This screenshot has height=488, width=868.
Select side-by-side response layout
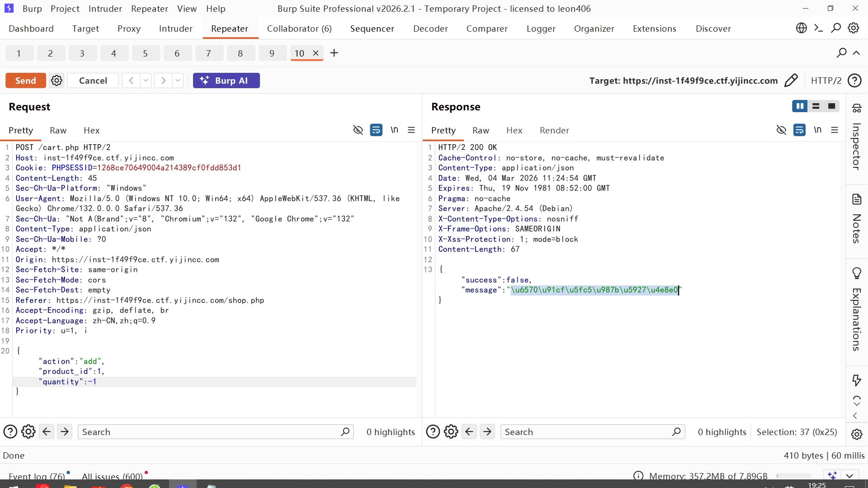pyautogui.click(x=800, y=106)
